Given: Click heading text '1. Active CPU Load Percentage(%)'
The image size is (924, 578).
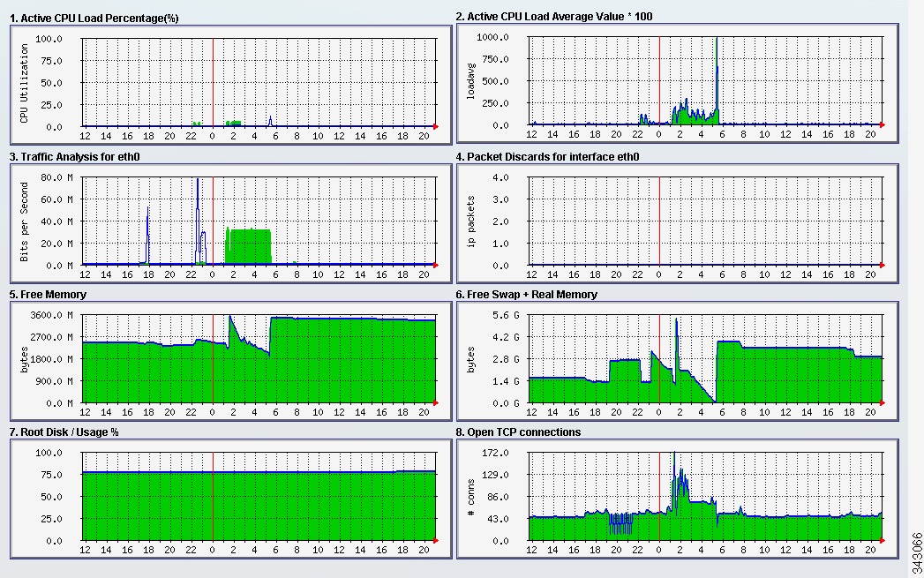Looking at the screenshot, I should [x=94, y=19].
